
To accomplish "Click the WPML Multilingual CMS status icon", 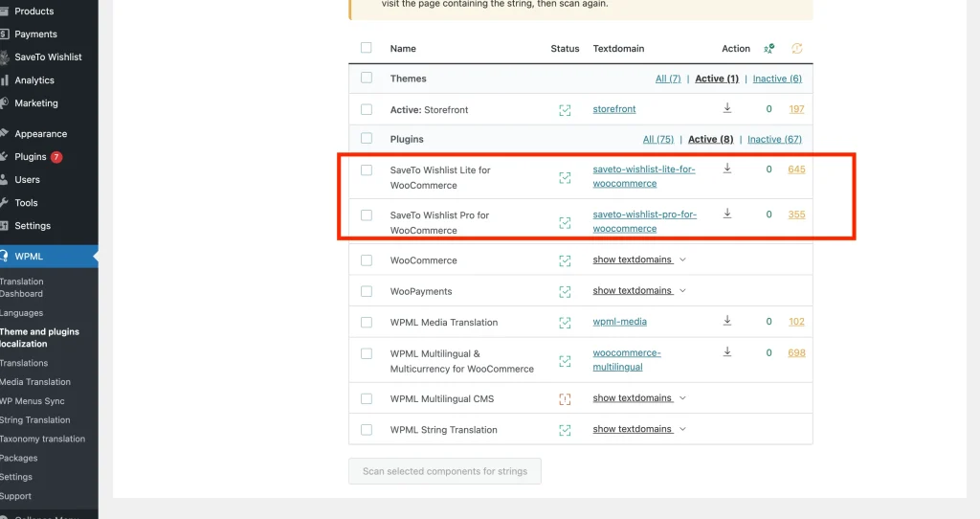I will coord(565,399).
